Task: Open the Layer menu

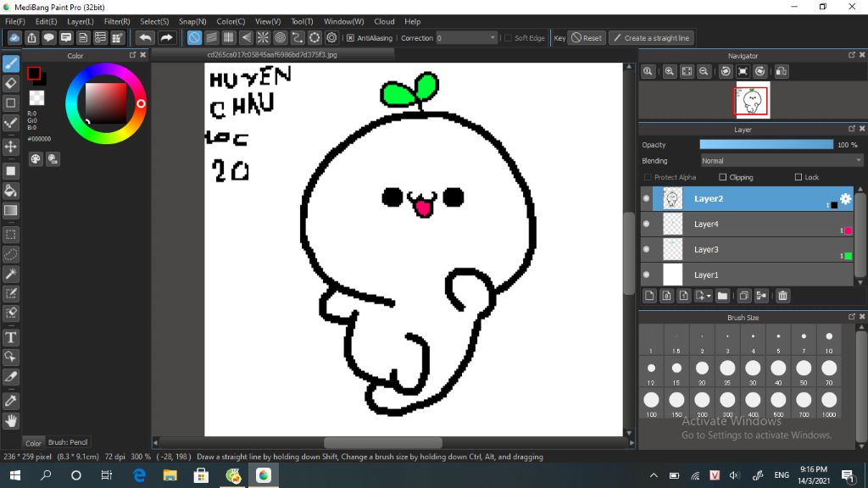Action: pyautogui.click(x=81, y=21)
